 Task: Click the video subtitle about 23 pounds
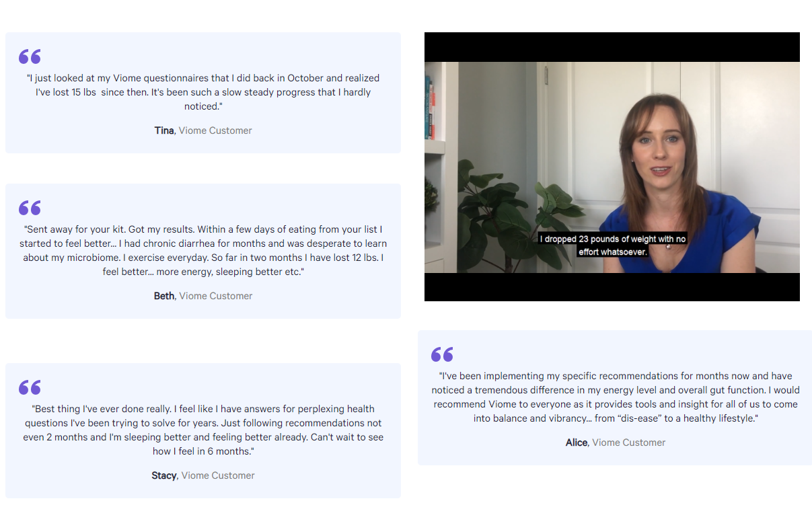612,245
